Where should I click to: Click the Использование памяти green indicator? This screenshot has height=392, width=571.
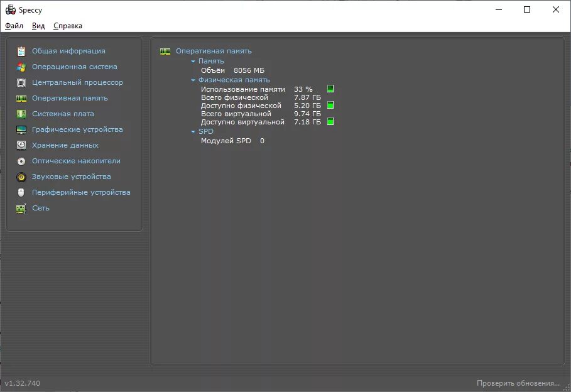click(330, 89)
